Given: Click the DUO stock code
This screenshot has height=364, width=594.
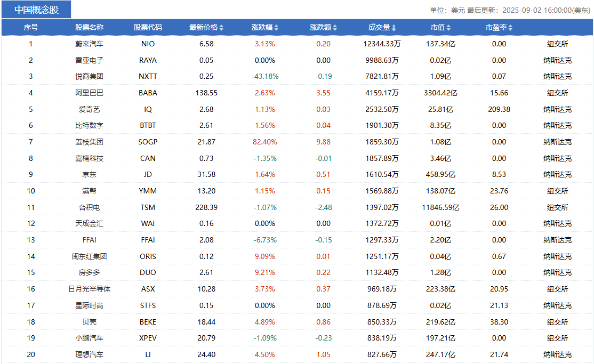Looking at the screenshot, I should 148,272.
